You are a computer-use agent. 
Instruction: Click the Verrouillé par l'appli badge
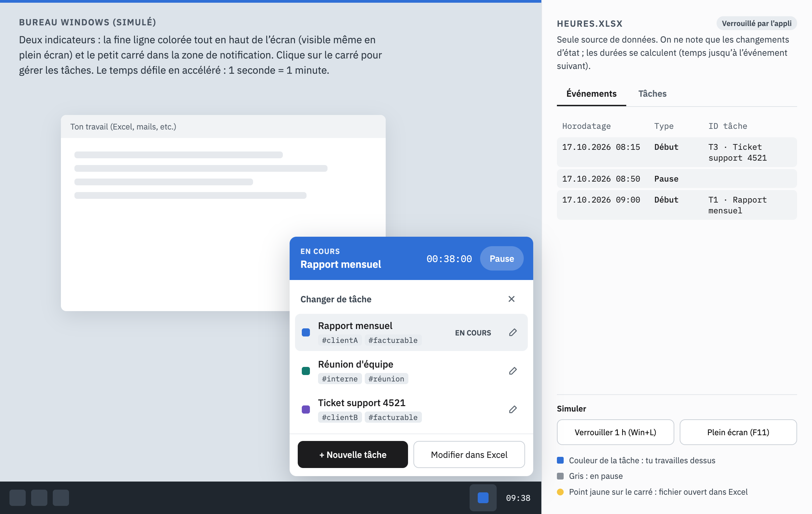(x=757, y=23)
